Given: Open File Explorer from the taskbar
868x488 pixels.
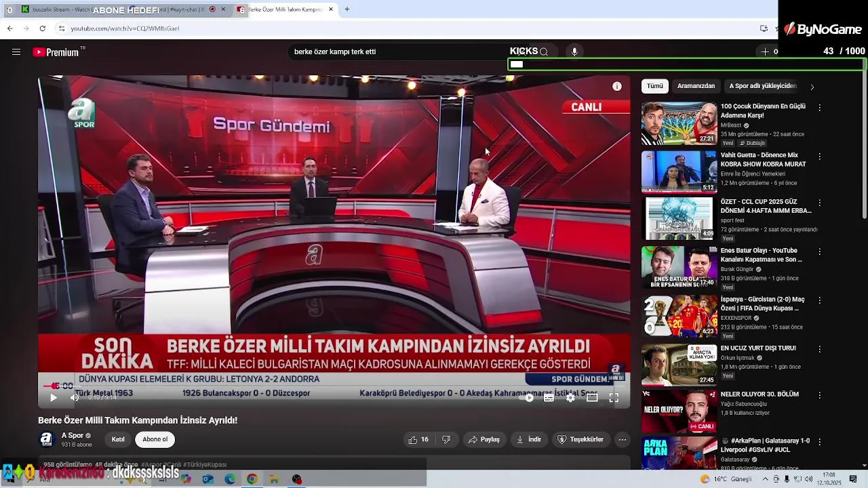Looking at the screenshot, I should (274, 479).
